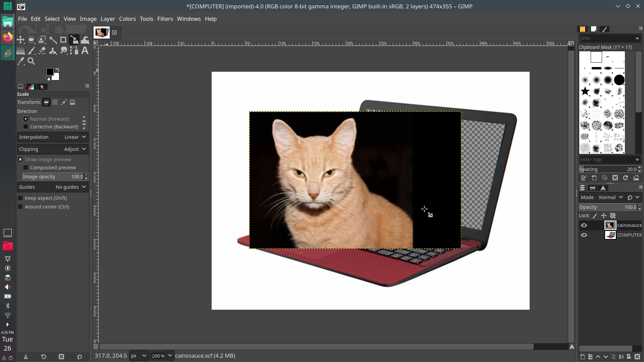Select the Text tool
The height and width of the screenshot is (362, 644).
[85, 51]
